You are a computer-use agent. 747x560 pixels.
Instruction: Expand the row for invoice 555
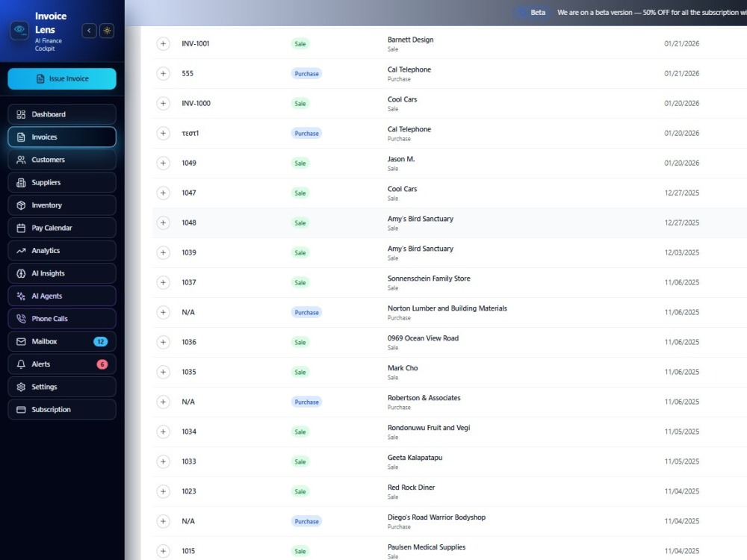pos(163,73)
